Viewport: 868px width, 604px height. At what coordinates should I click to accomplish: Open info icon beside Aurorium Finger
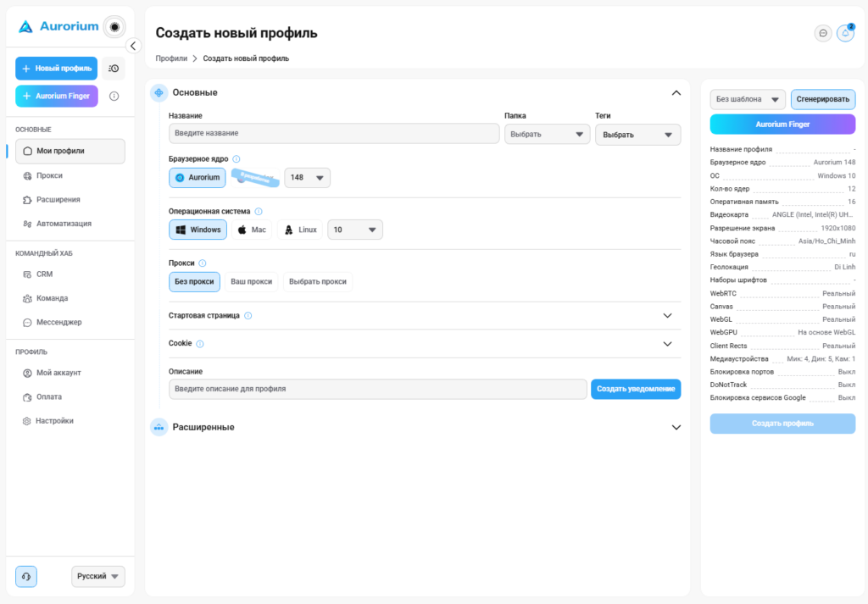click(x=114, y=97)
